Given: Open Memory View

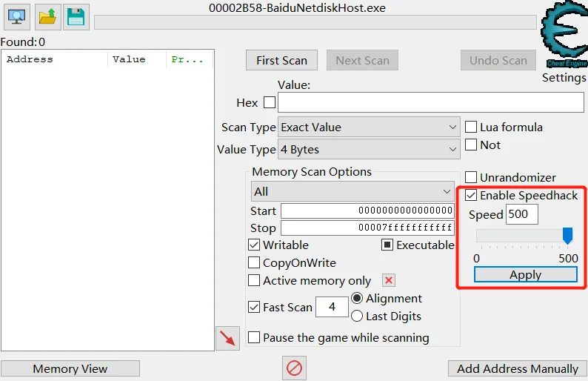Looking at the screenshot, I should click(x=70, y=368).
